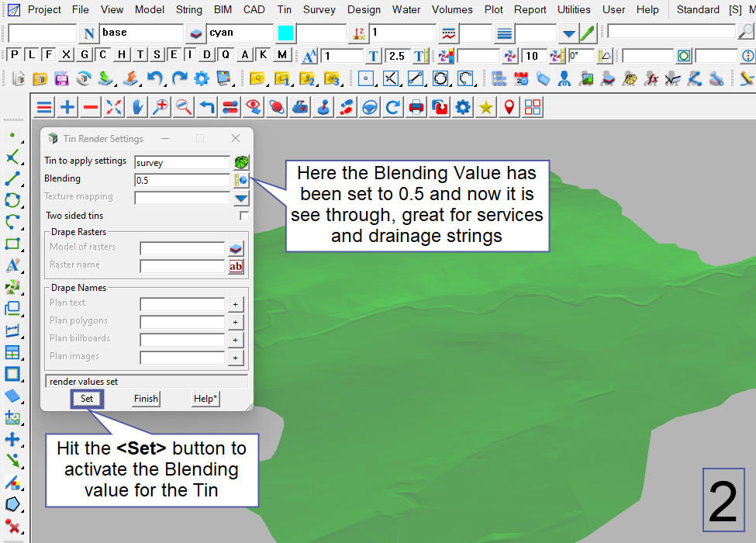
Task: Open the Texture mapping dropdown arrow
Action: (241, 198)
